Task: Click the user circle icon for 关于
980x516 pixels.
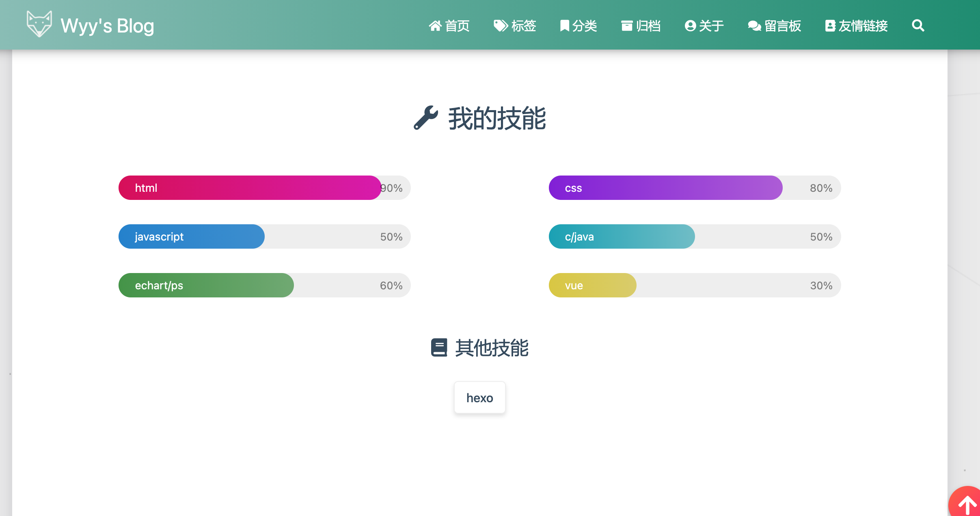Action: 690,26
